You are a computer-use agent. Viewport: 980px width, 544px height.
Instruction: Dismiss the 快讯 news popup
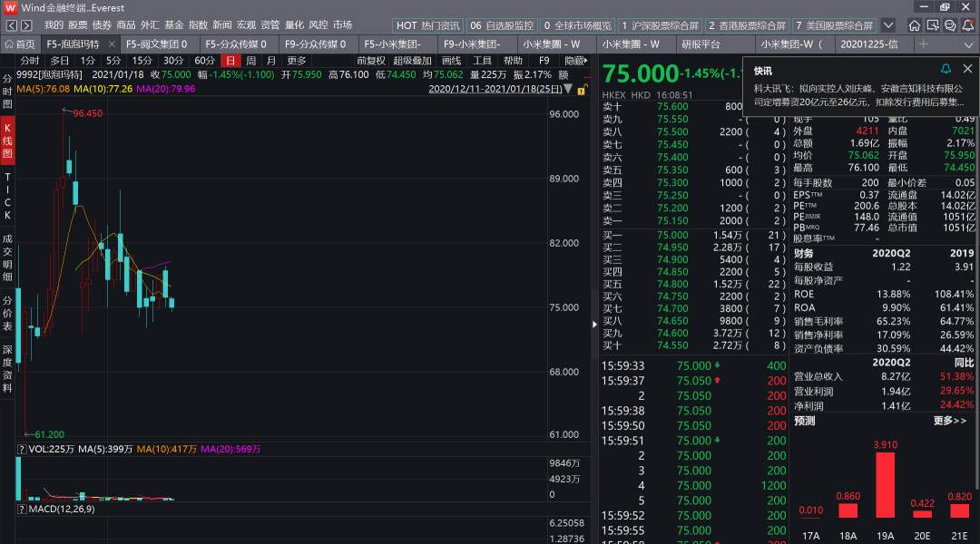(967, 69)
